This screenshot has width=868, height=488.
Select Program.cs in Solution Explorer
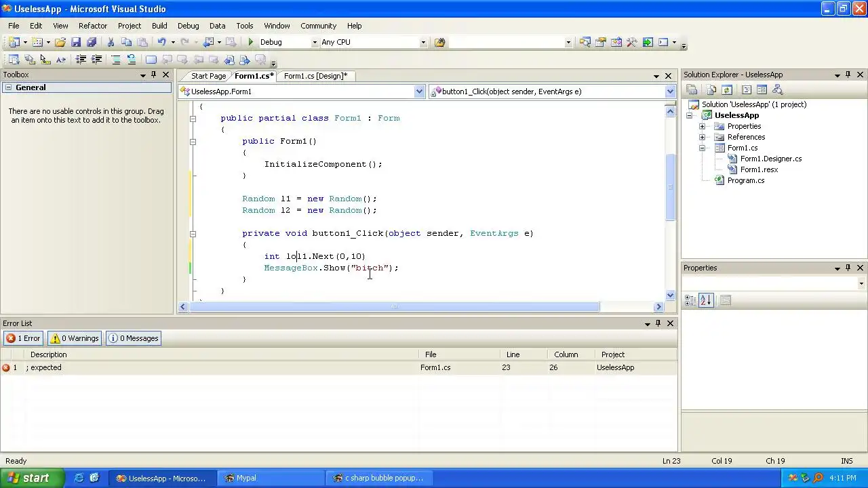[745, 180]
